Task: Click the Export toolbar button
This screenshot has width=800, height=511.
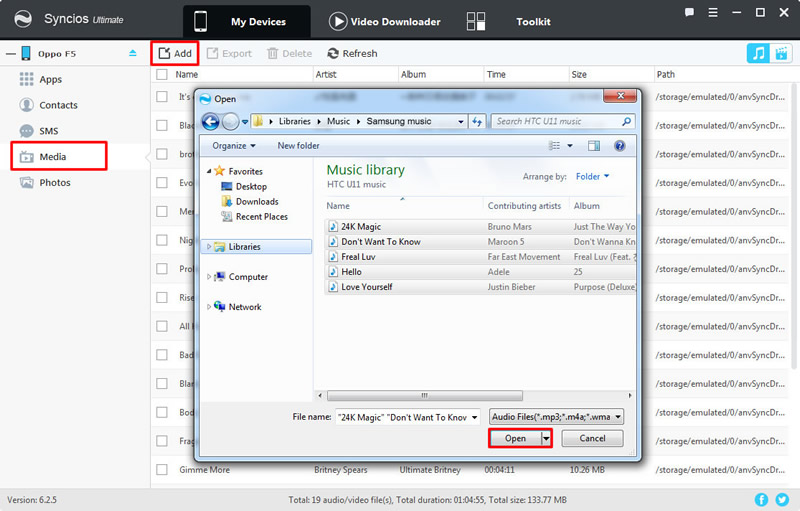Action: click(x=229, y=54)
